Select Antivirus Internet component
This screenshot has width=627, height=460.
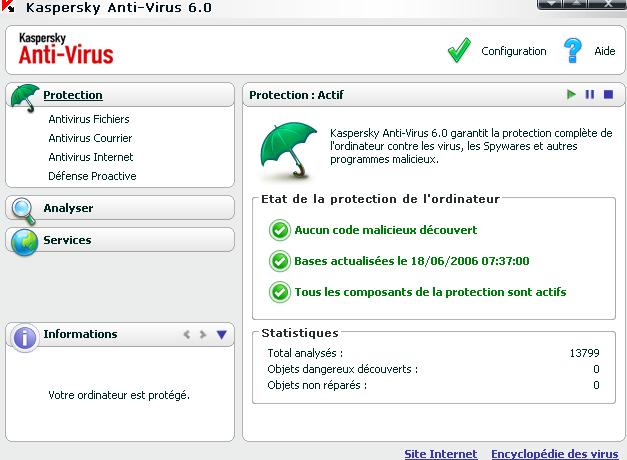click(x=91, y=157)
